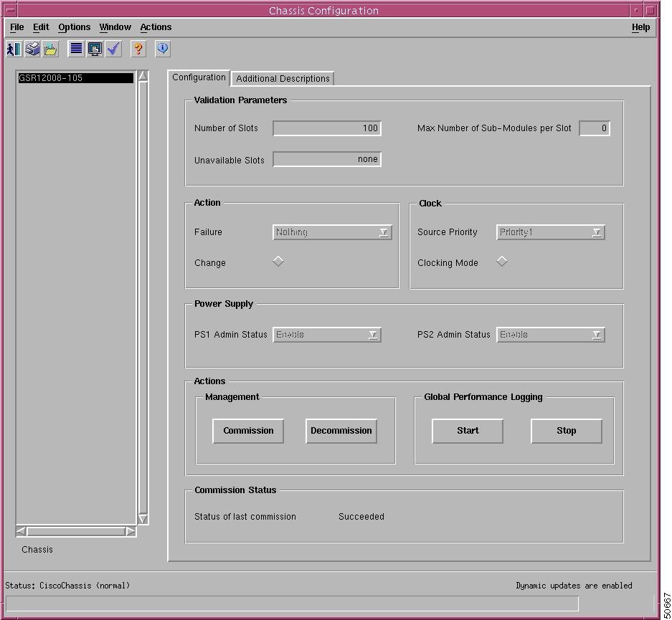Viewport: 672px width, 620px height.
Task: Click the chassis list scroll down arrow
Action: click(x=143, y=519)
